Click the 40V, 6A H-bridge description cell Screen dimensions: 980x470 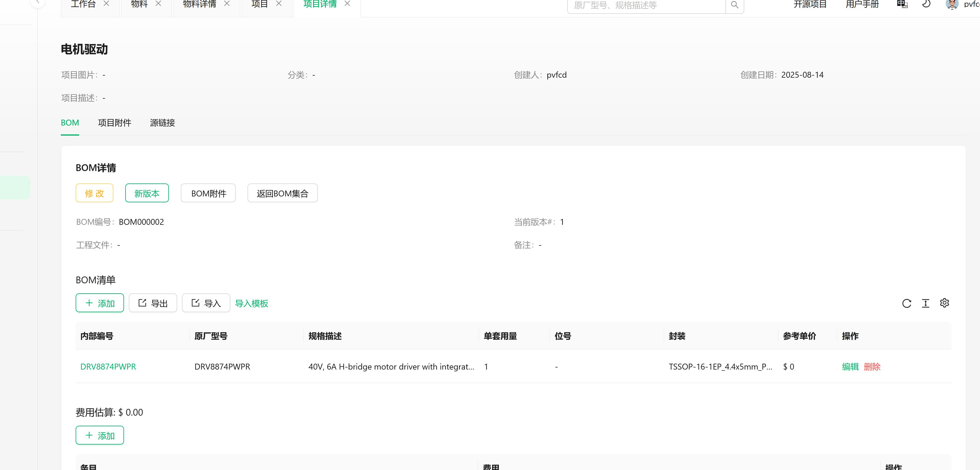[x=391, y=367]
